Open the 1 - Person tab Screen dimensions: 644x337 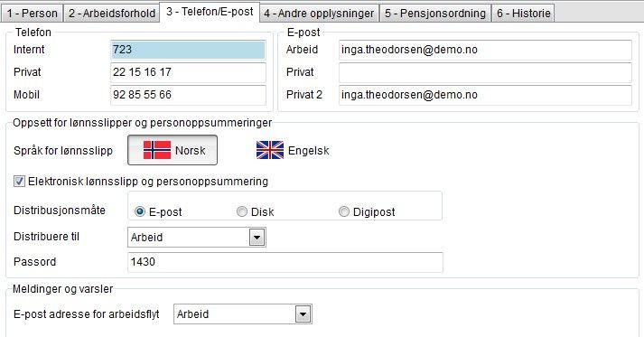pos(32,14)
